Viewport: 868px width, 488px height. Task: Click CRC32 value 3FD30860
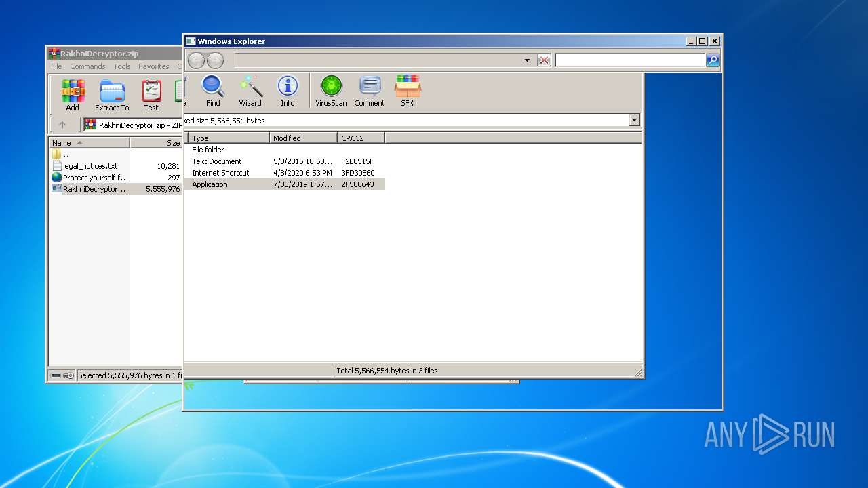[x=358, y=173]
